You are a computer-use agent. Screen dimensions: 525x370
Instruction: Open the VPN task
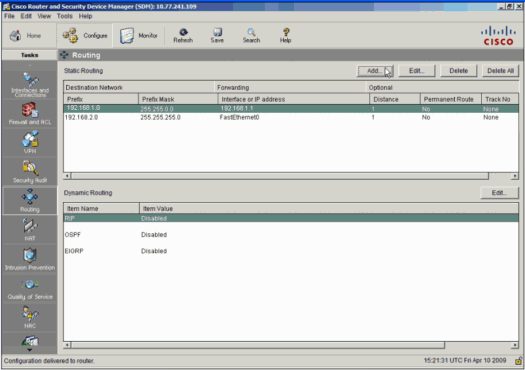click(30, 143)
